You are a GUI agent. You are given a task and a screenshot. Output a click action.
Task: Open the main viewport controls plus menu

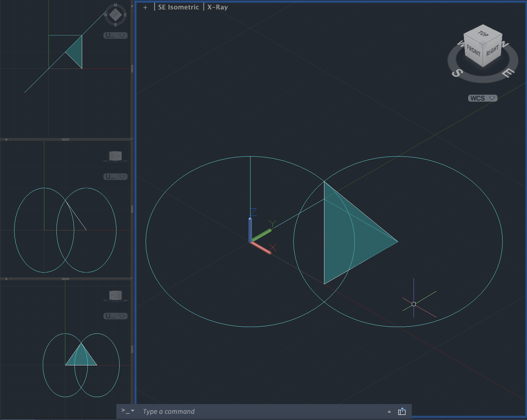click(x=145, y=7)
